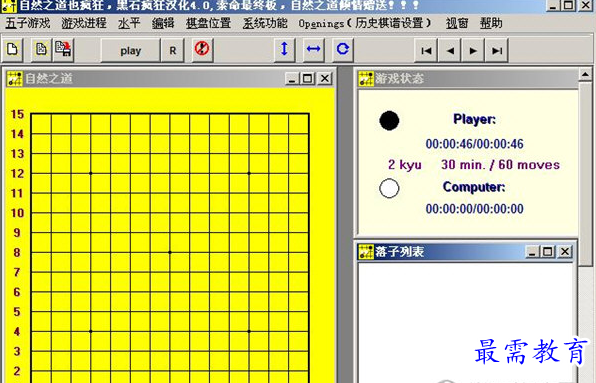Click the R toolbar button
Screen dimensions: 596x383
tap(173, 50)
